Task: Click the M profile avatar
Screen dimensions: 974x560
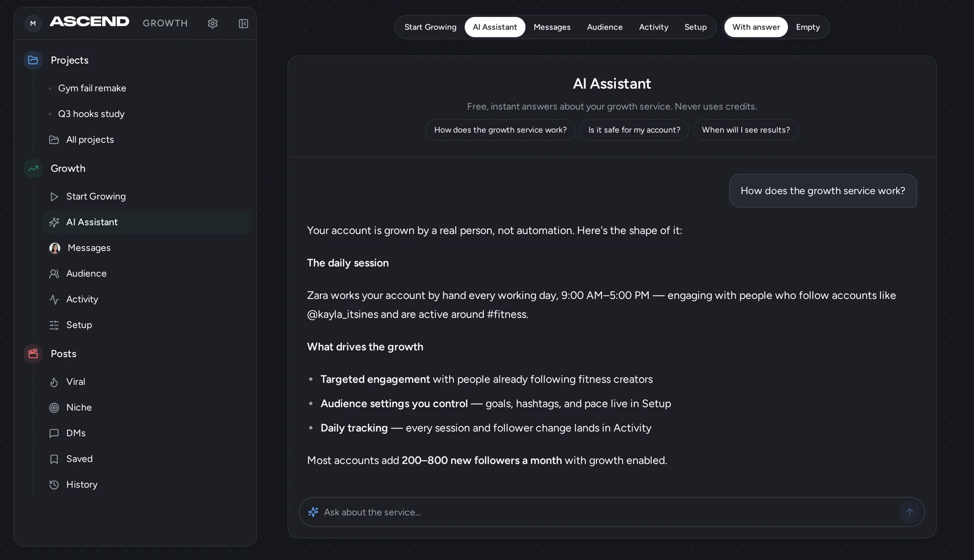Action: [x=33, y=23]
